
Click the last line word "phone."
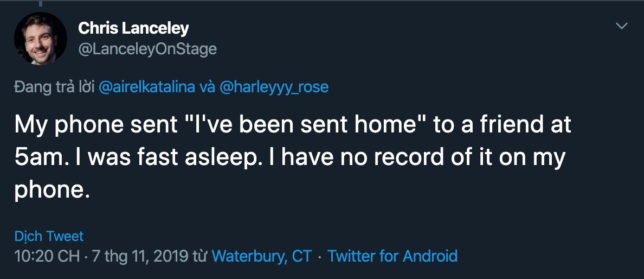pyautogui.click(x=51, y=190)
